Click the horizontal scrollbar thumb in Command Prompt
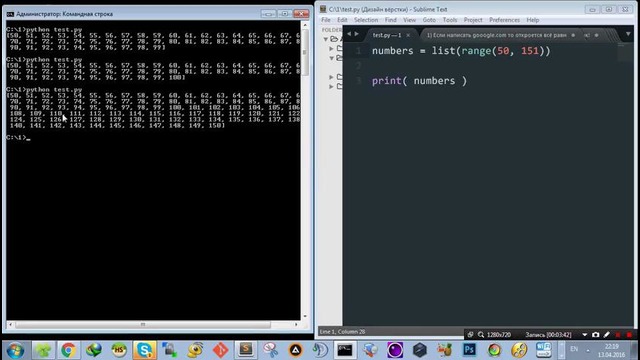Image resolution: width=640 pixels, height=360 pixels. (x=142, y=324)
